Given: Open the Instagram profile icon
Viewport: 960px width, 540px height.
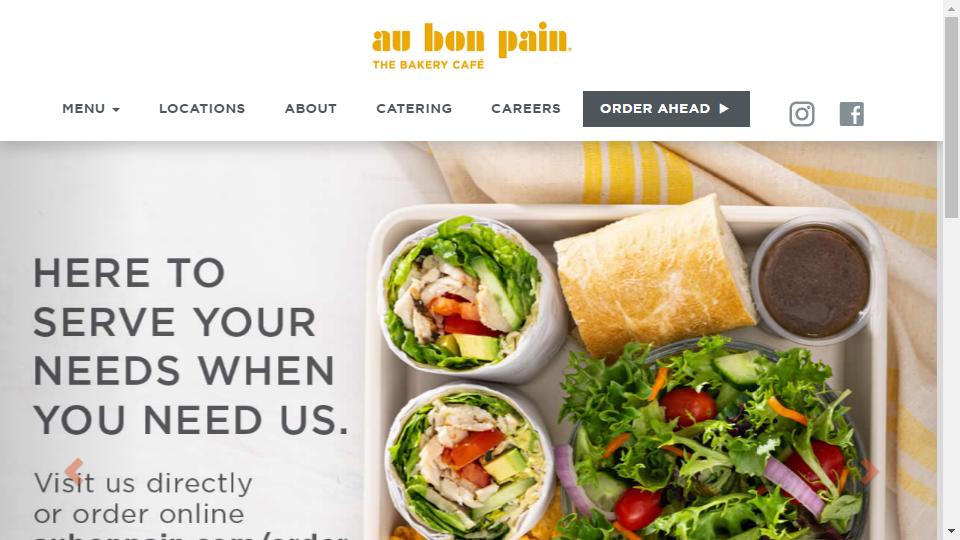Looking at the screenshot, I should tap(801, 114).
